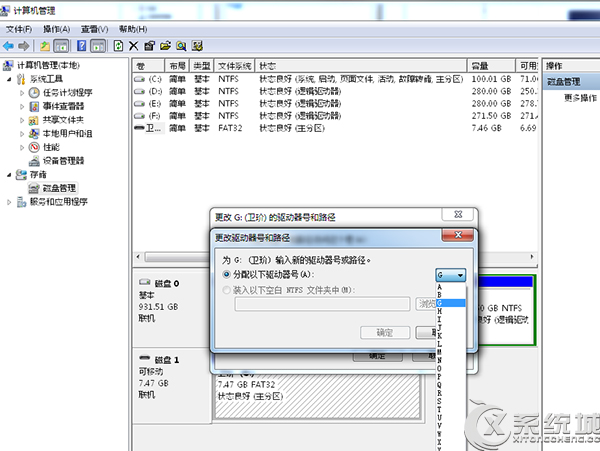Sort by the 布局 column header
The width and height of the screenshot is (600, 451).
(177, 66)
